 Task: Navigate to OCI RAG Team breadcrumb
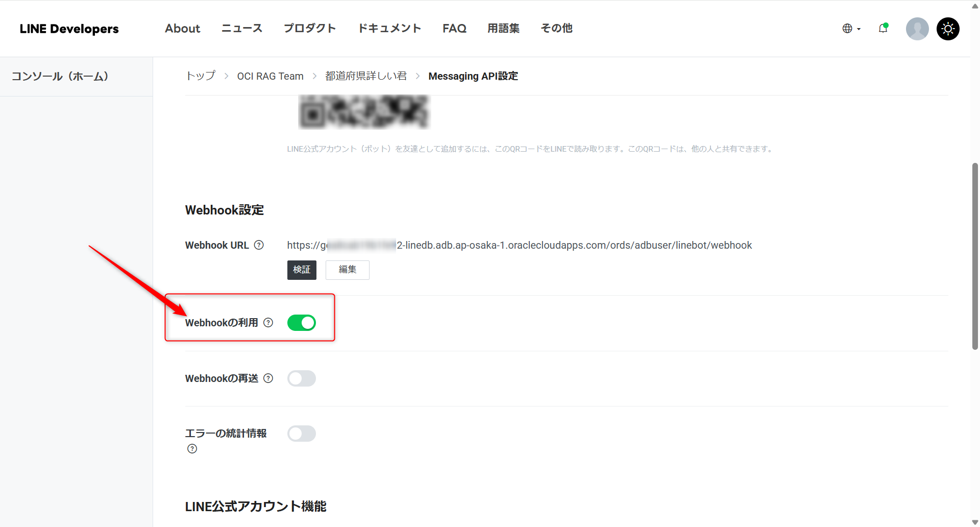[270, 76]
